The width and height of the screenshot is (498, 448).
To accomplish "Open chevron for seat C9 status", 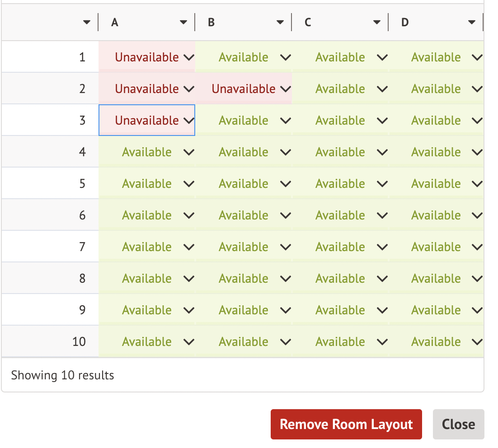I will click(382, 310).
